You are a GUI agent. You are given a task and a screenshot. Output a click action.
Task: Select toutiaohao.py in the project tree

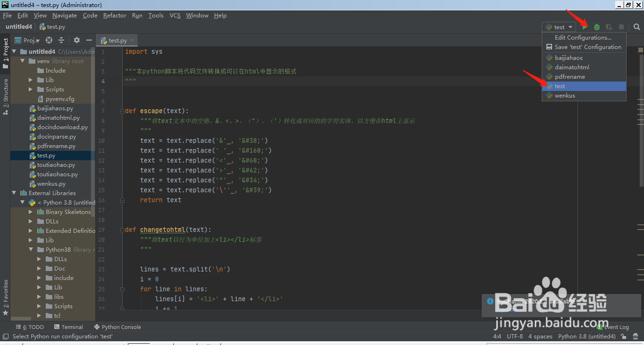56,165
